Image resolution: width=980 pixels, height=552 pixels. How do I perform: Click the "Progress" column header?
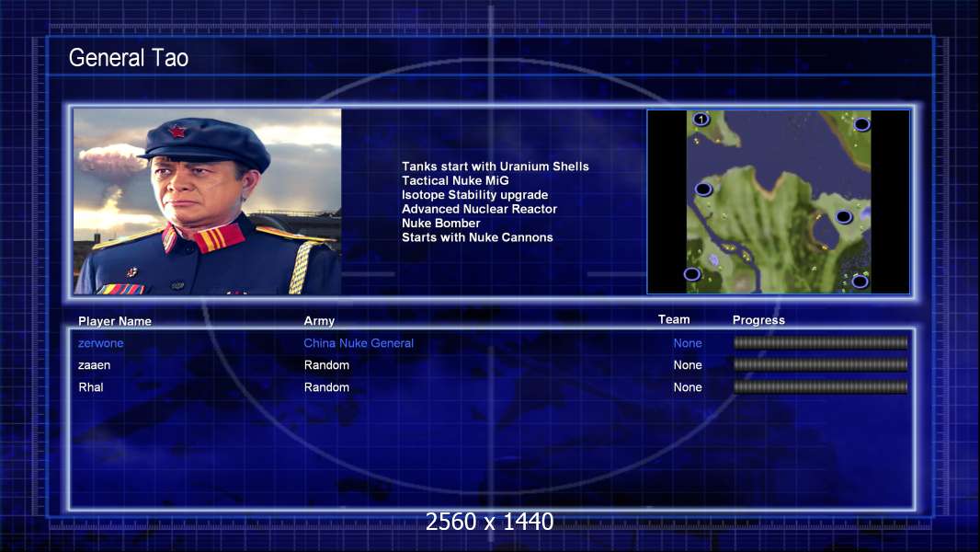click(758, 320)
